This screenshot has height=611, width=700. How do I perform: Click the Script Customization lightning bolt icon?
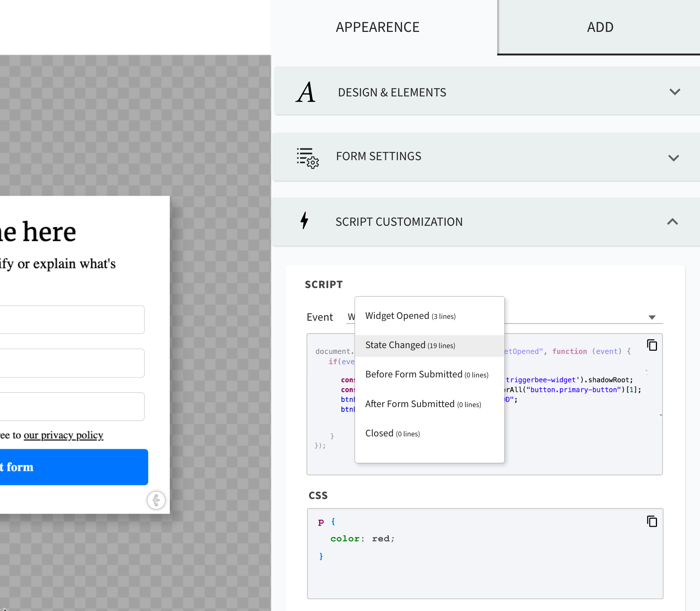coord(304,221)
